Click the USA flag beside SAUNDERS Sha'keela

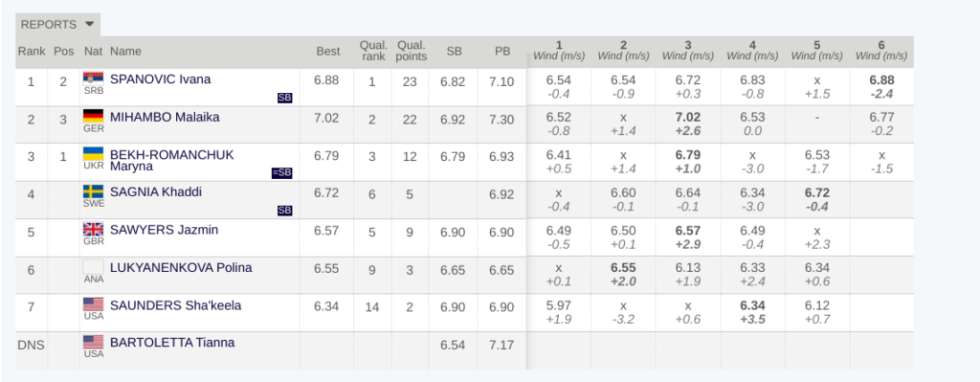pos(93,304)
